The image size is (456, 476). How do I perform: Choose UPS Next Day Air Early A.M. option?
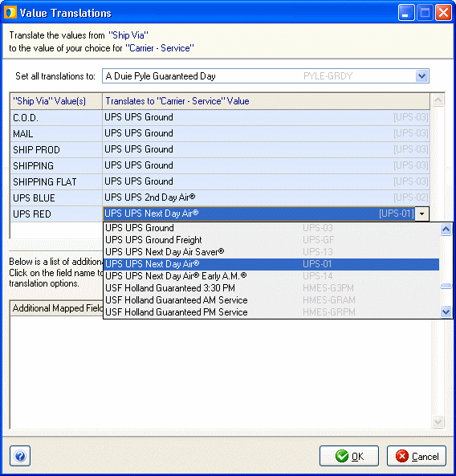[x=271, y=276]
